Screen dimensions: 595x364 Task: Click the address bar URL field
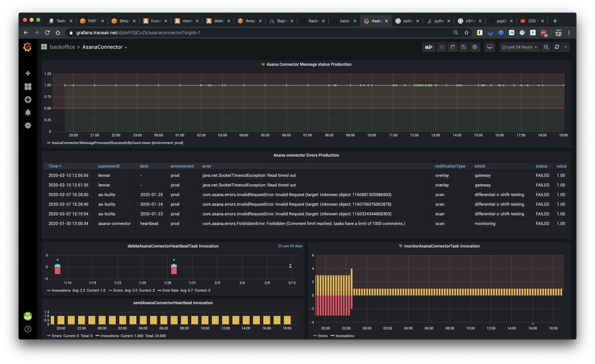tap(260, 32)
